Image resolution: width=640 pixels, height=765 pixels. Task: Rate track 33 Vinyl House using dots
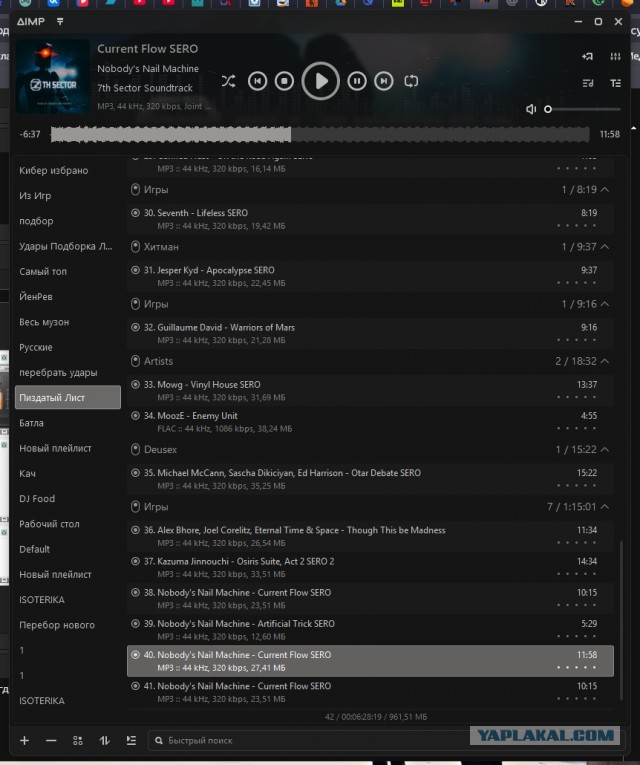[576, 397]
